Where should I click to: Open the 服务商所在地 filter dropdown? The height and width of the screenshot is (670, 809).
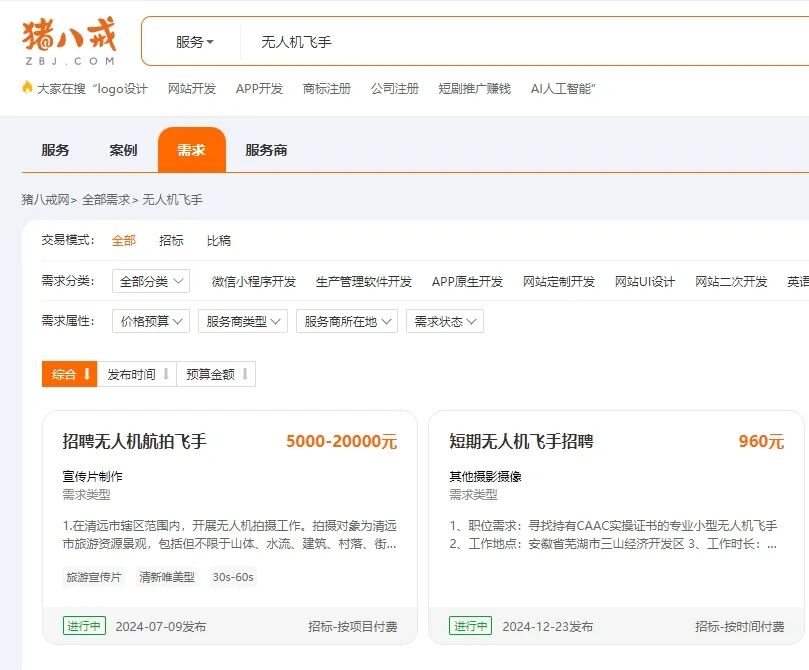click(347, 321)
